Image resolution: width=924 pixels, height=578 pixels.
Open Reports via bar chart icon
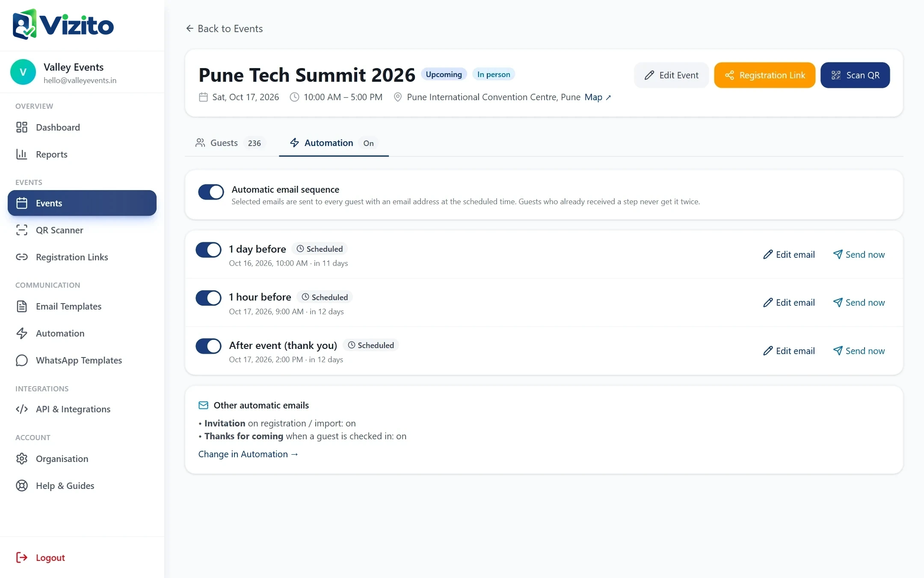click(x=22, y=155)
